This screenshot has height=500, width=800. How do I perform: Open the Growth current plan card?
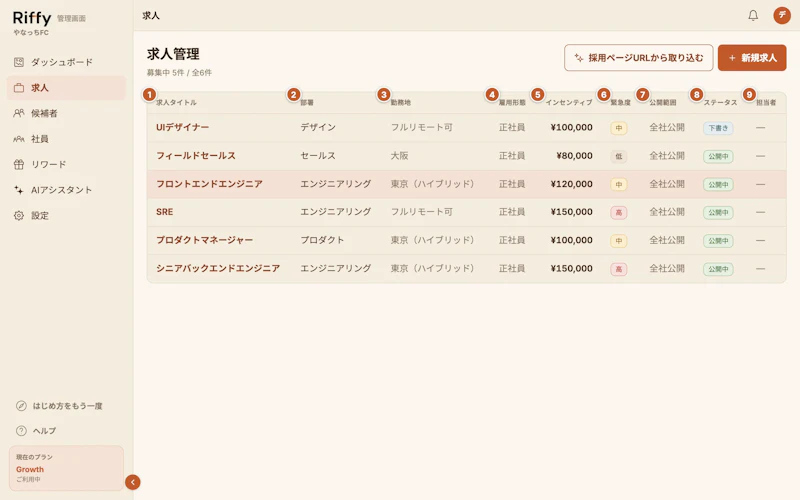[66, 468]
